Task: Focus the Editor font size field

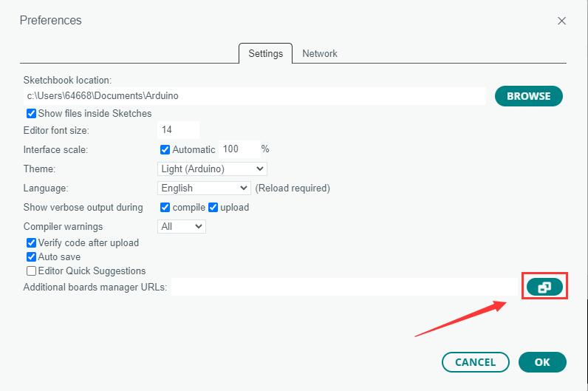Action: click(178, 130)
